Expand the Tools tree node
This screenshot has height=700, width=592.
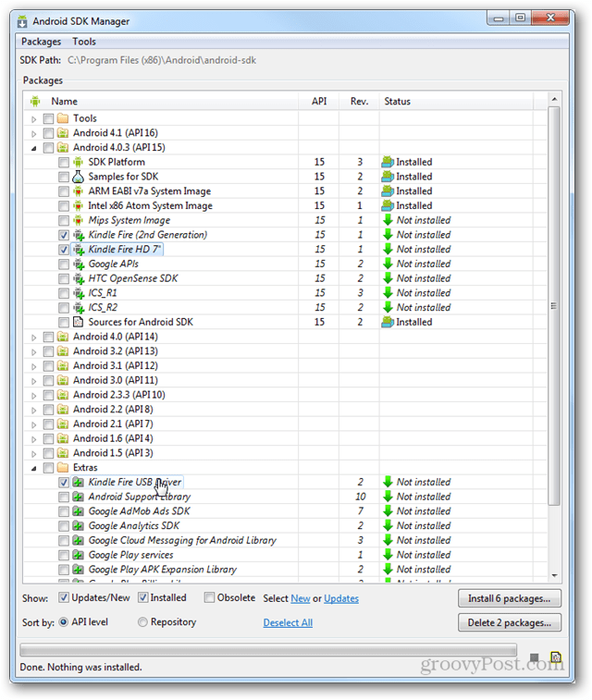34,119
